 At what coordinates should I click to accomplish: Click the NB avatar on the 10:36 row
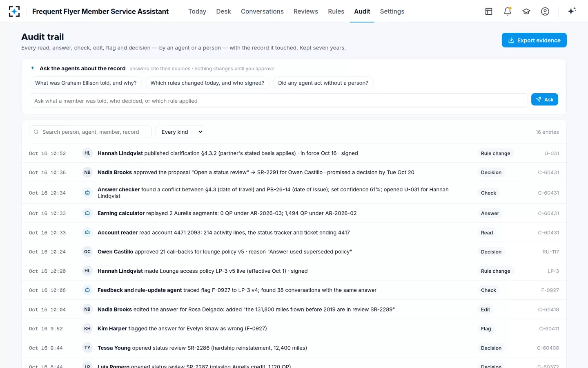click(x=87, y=173)
